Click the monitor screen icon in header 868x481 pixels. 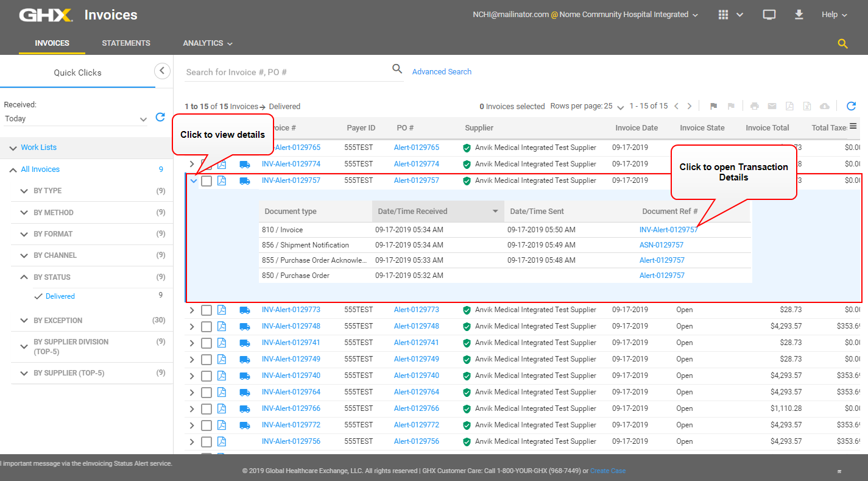click(769, 15)
